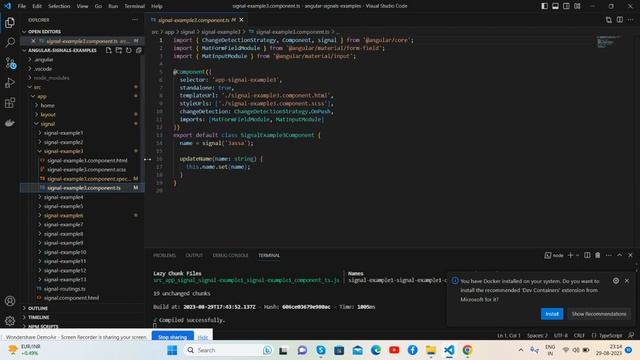
Task: Open notification settings gear icon
Action: pyautogui.click(x=616, y=281)
